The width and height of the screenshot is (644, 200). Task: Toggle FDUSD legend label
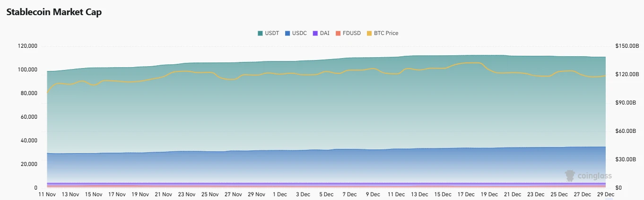pyautogui.click(x=352, y=33)
